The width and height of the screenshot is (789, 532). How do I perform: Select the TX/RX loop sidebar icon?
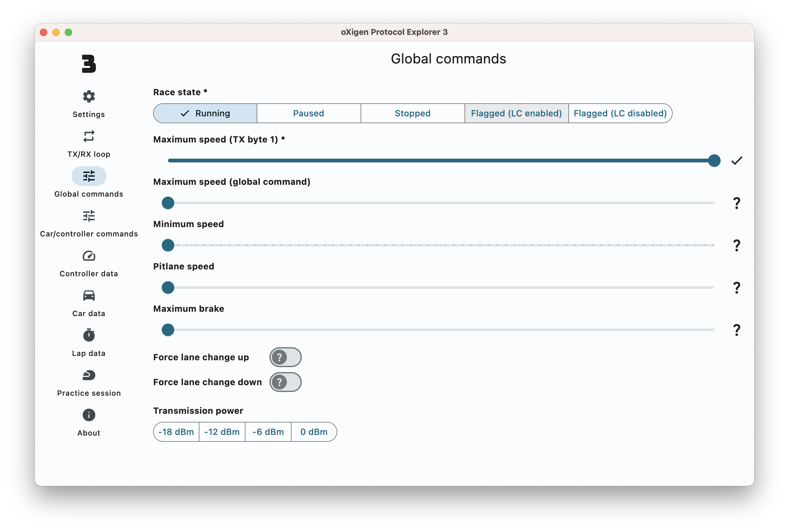(89, 136)
